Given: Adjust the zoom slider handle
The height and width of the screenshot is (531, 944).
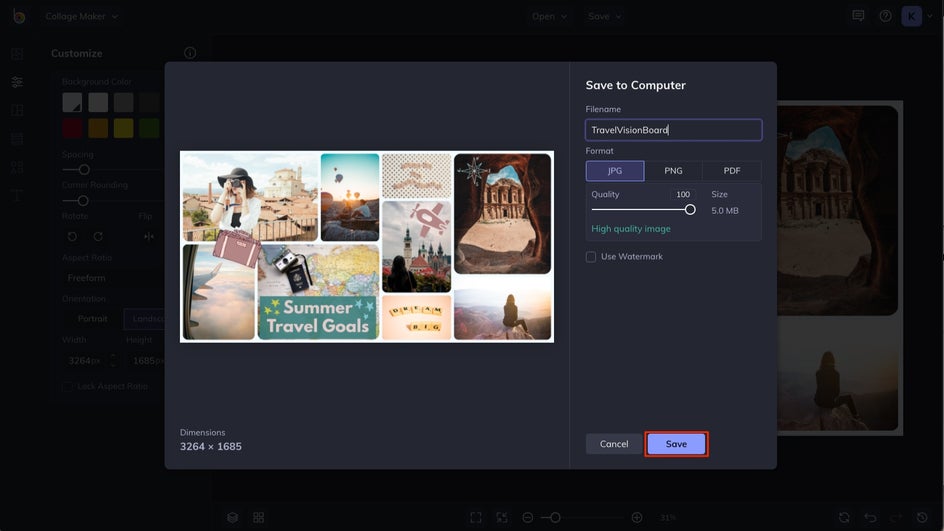Looking at the screenshot, I should coord(555,518).
